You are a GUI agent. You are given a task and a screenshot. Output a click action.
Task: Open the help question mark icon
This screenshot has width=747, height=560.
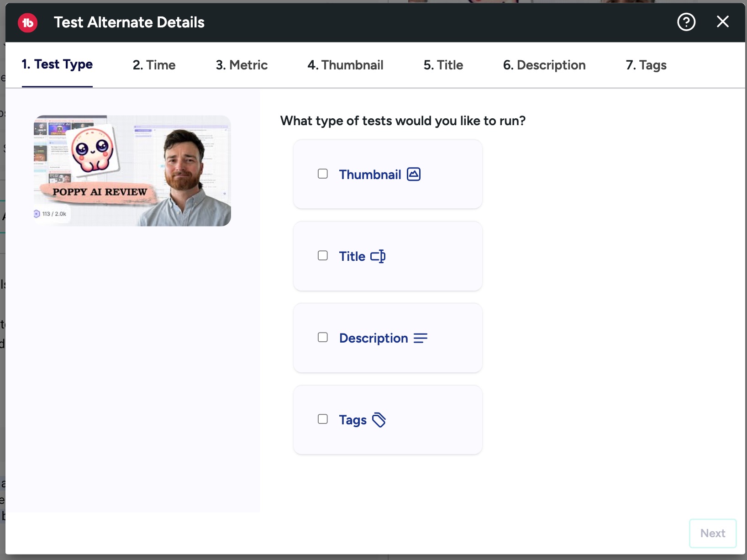point(686,22)
